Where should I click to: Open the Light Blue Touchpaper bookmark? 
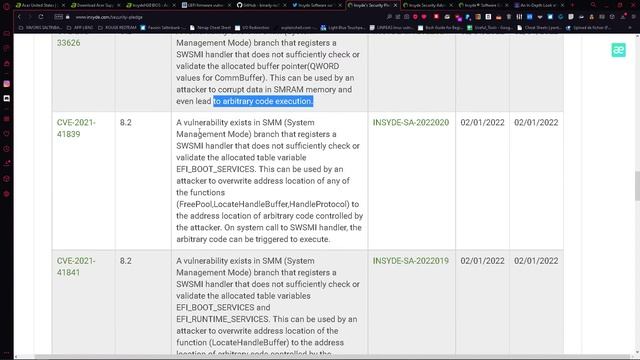point(343,28)
